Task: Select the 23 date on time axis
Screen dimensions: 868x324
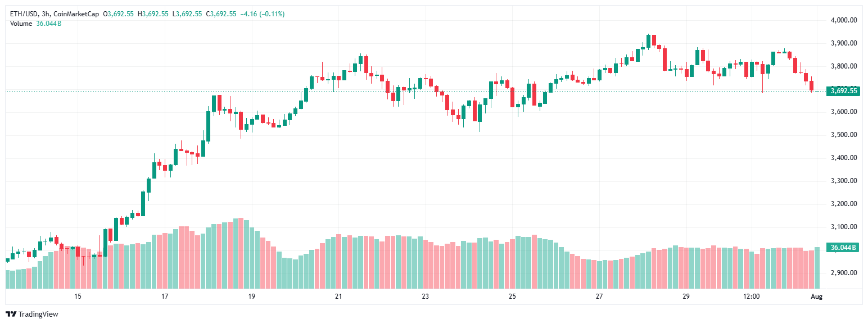Action: click(425, 296)
